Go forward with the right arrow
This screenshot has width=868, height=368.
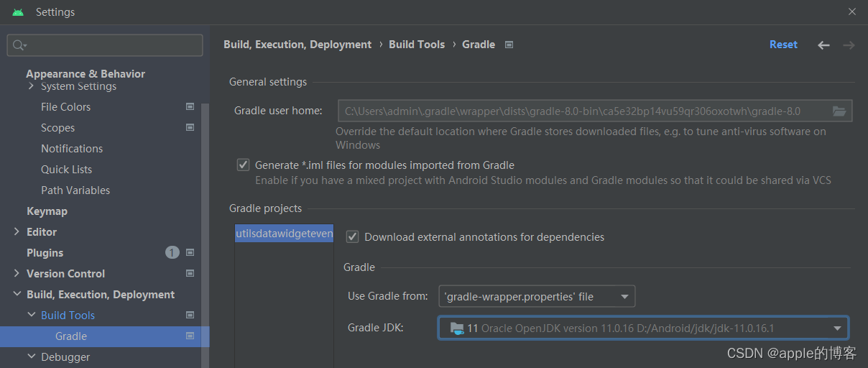click(849, 45)
